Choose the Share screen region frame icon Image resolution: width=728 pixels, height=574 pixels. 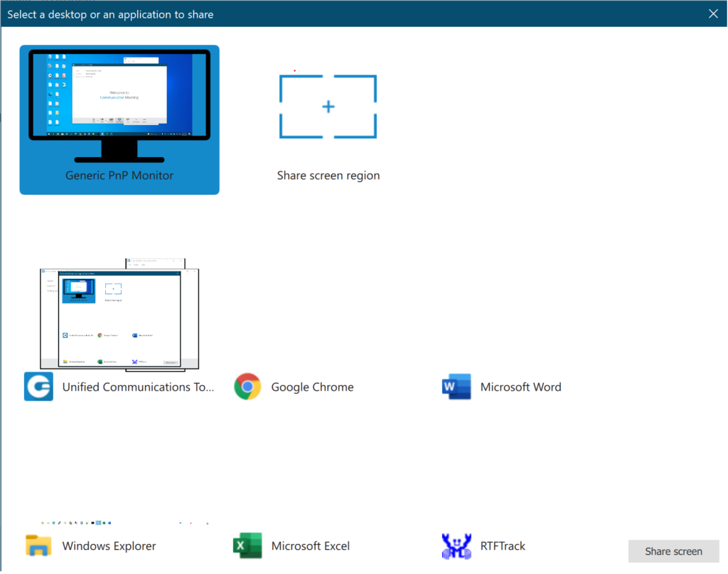[x=328, y=107]
